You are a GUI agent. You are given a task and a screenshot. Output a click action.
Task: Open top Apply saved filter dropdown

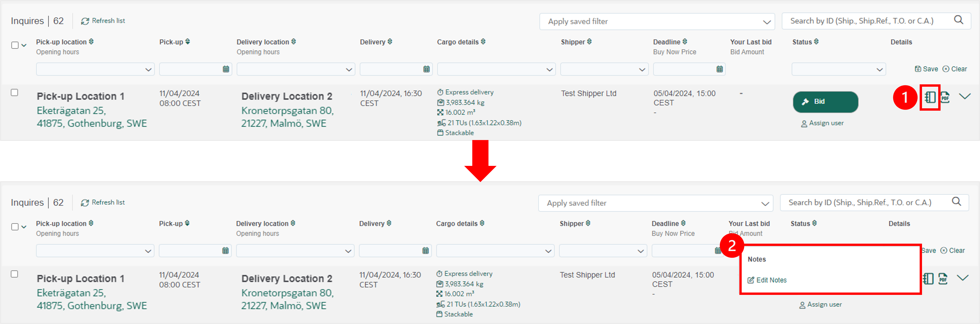click(x=657, y=22)
